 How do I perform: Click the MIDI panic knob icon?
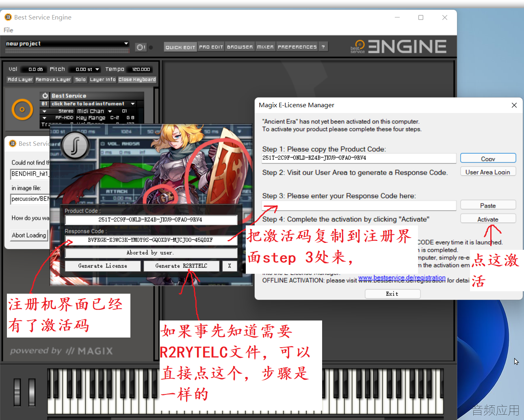pos(141,47)
